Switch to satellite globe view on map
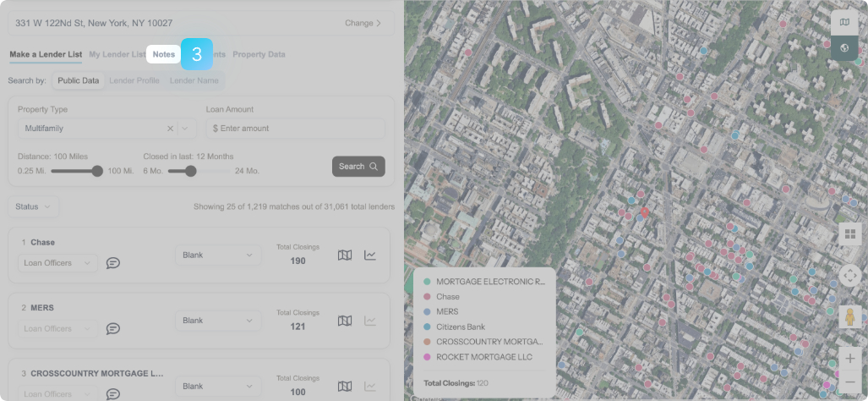Viewport: 868px width, 401px height. coord(844,48)
